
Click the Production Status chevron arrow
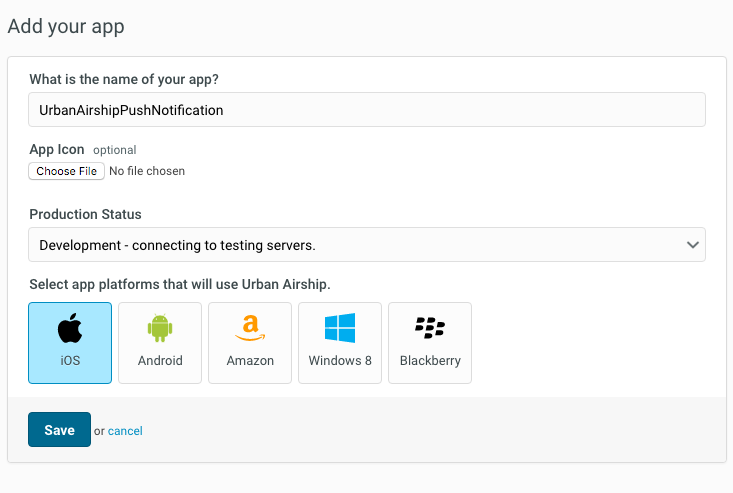pos(693,245)
